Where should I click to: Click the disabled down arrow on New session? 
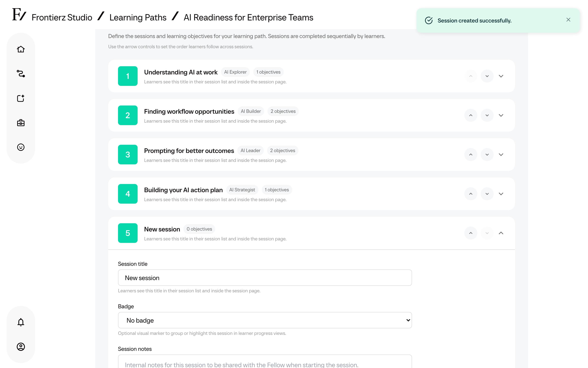click(x=487, y=233)
